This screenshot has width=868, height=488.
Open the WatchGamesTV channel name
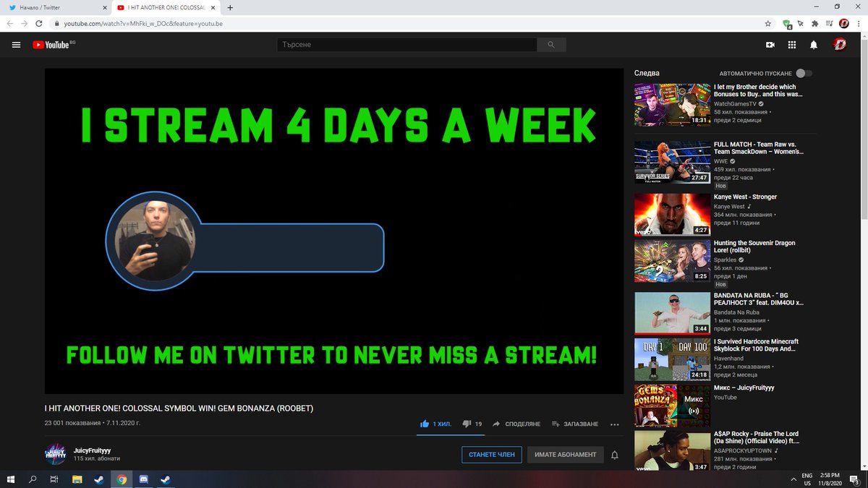(x=735, y=103)
